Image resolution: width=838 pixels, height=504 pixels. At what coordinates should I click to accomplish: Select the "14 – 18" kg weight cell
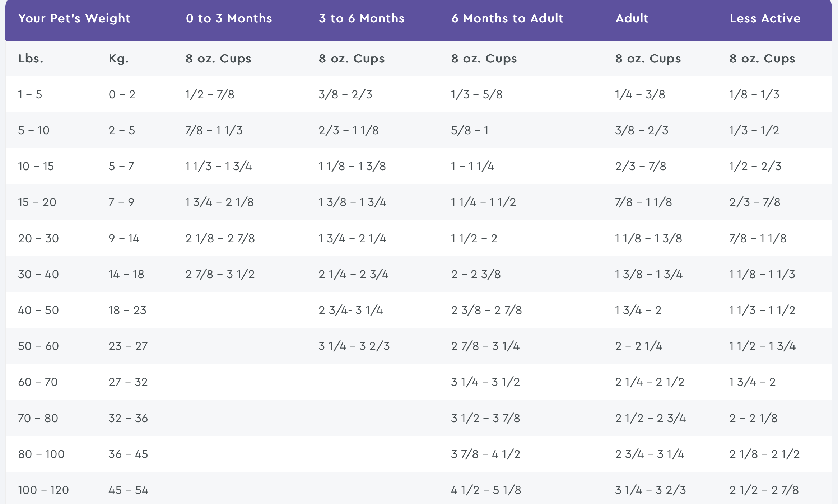[x=126, y=274]
